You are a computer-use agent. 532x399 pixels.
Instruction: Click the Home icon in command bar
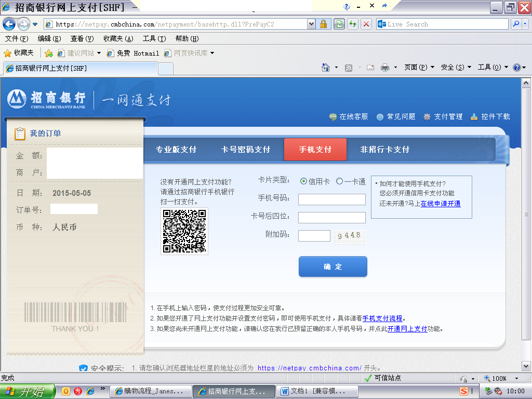pyautogui.click(x=326, y=68)
